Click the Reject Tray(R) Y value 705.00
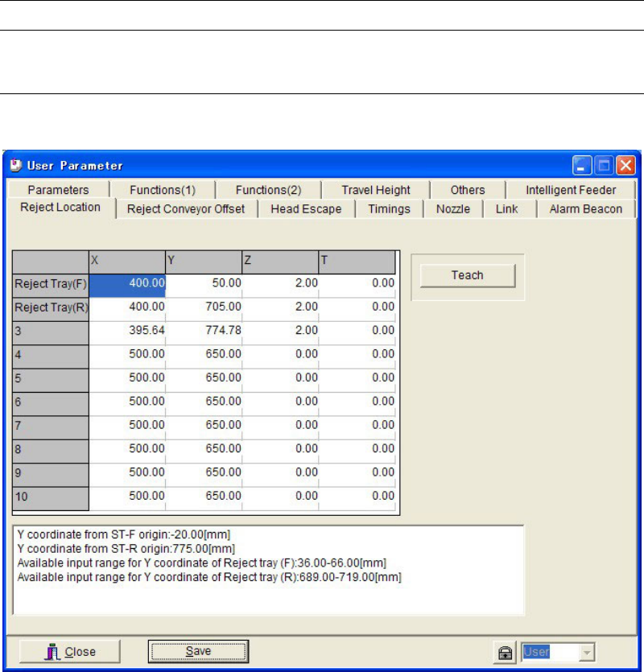 (x=204, y=307)
